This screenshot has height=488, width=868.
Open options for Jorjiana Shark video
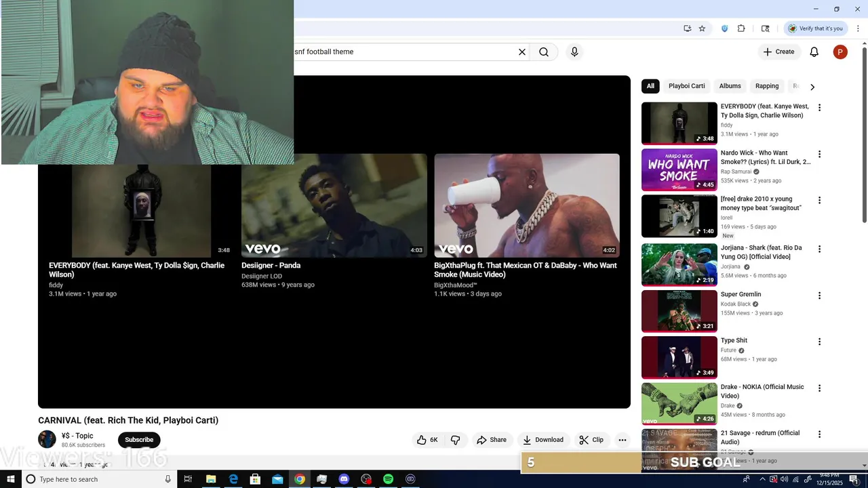pos(819,249)
